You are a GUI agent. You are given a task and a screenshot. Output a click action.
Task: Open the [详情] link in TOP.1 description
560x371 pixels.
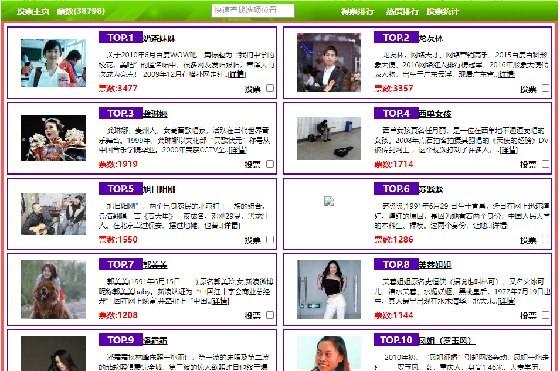[x=237, y=74]
